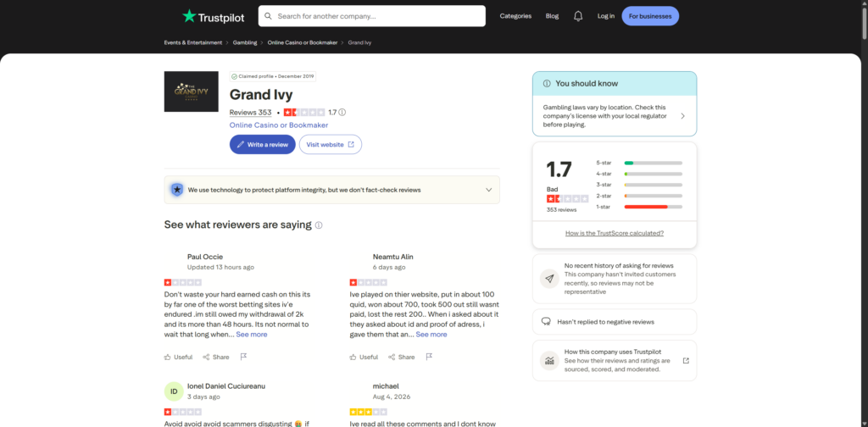Open How is the TrustScore calculated link

click(x=615, y=234)
